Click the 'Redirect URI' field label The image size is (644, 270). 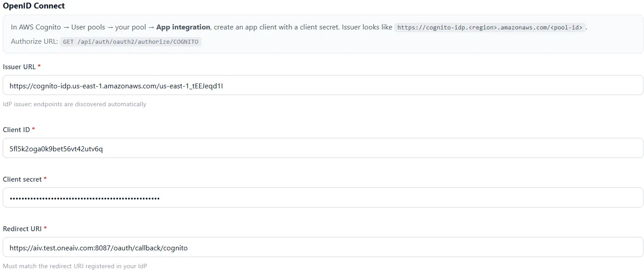coord(22,228)
